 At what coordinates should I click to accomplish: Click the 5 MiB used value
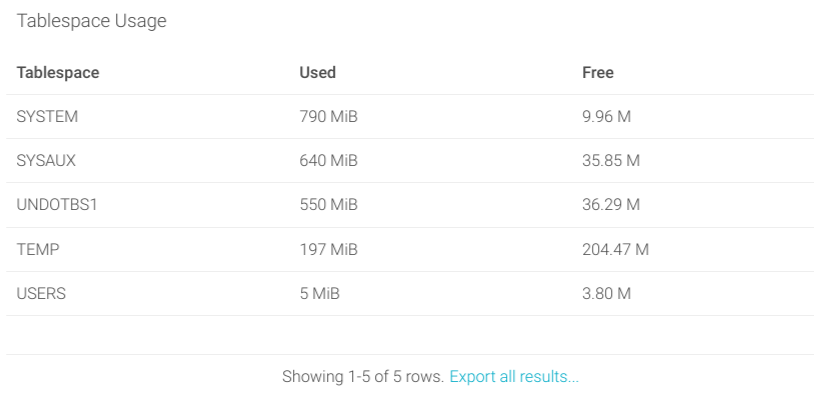pyautogui.click(x=319, y=294)
